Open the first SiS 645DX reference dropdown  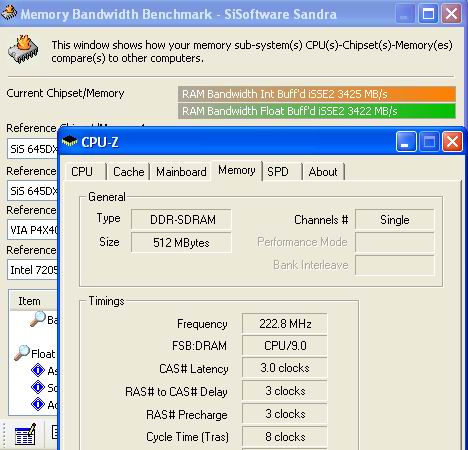[x=32, y=149]
